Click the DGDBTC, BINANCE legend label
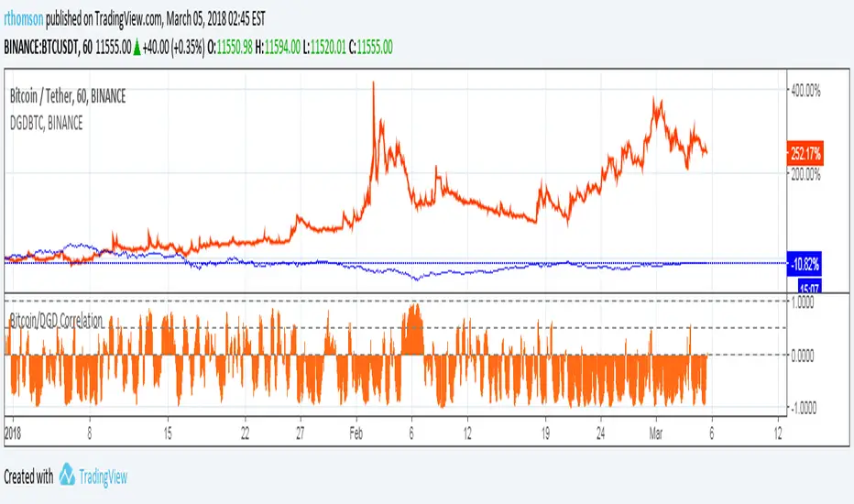This screenshot has width=854, height=504. coord(47,123)
